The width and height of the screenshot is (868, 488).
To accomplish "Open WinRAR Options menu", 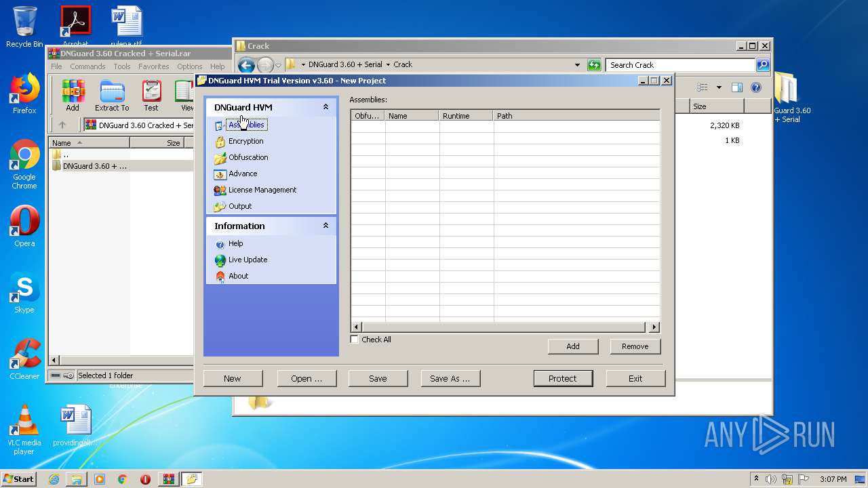I will click(190, 66).
